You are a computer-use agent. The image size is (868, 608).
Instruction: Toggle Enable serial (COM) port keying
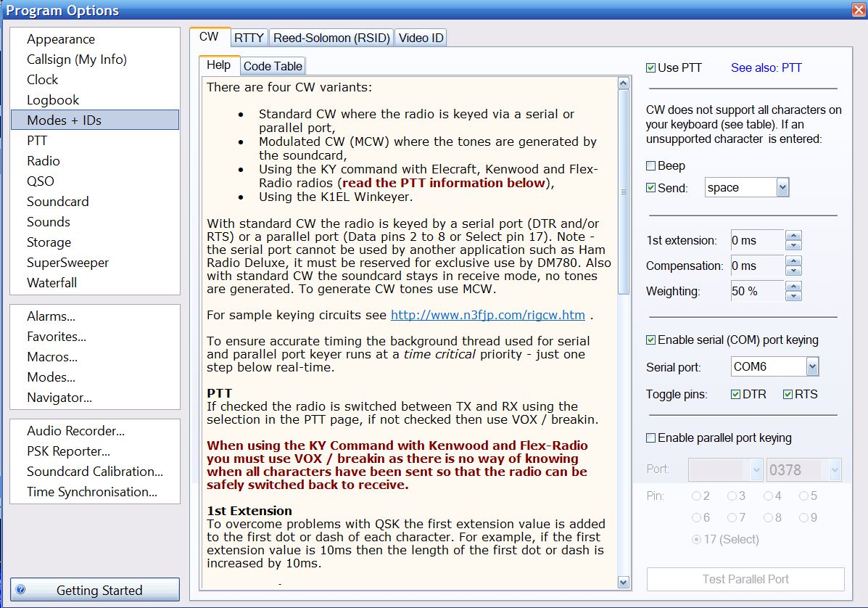tap(651, 340)
